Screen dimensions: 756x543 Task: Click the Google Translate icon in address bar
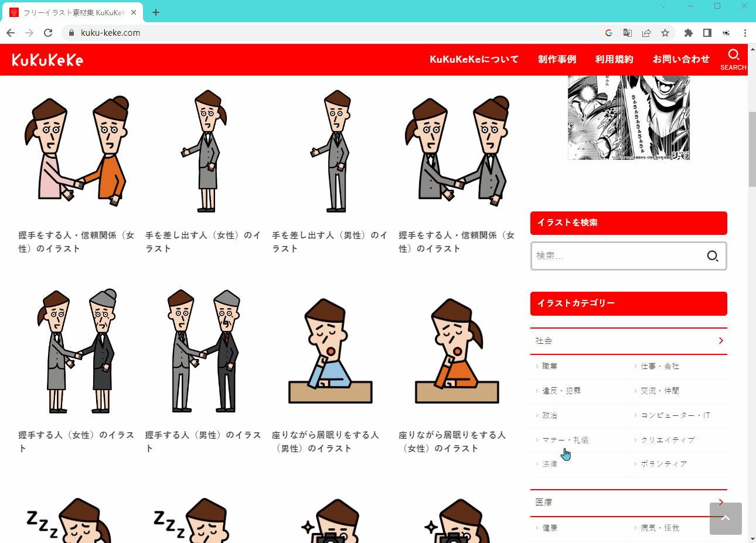click(628, 33)
